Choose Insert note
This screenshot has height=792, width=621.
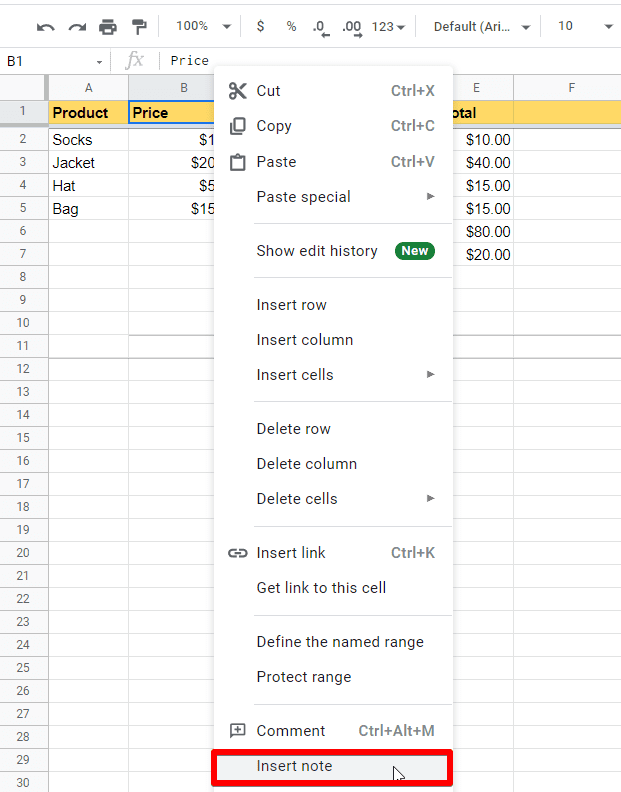tap(332, 766)
